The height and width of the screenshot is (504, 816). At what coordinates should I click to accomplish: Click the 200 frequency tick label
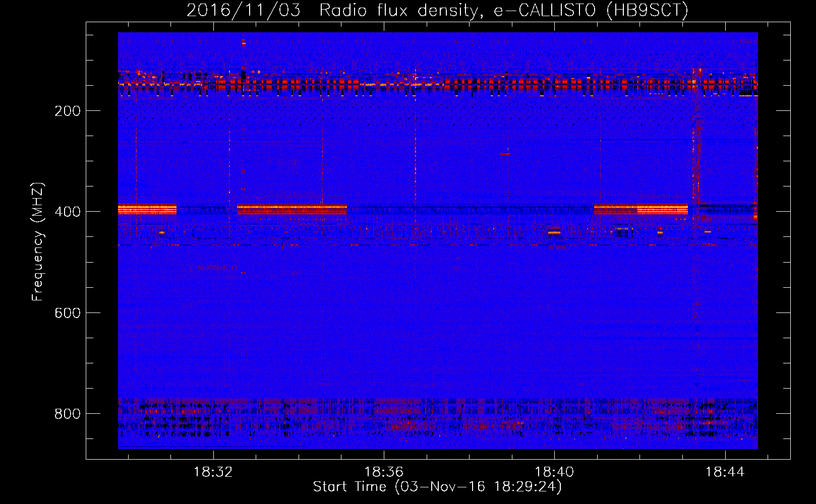click(x=68, y=111)
